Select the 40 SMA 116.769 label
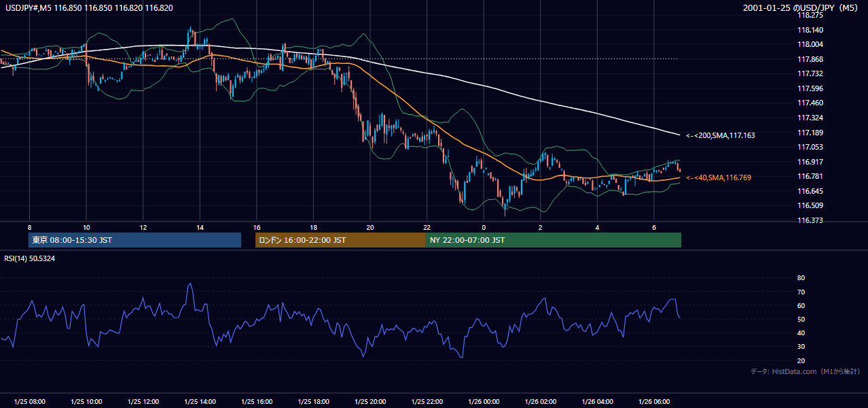The height and width of the screenshot is (408, 868). click(x=719, y=177)
